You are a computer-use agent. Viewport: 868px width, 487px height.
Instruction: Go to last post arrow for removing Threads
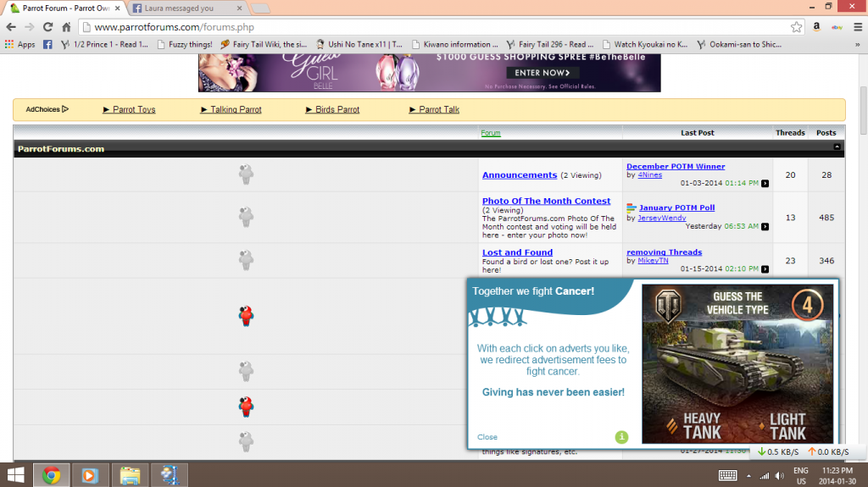tap(765, 269)
